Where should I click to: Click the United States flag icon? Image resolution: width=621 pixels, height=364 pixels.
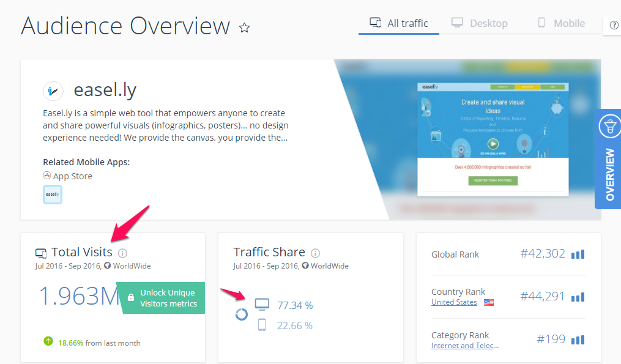tap(489, 302)
